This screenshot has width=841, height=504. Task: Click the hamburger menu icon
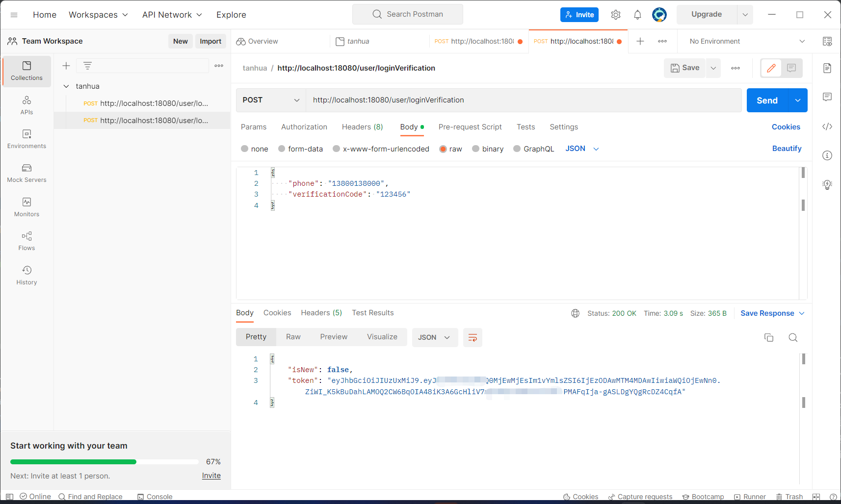14,15
